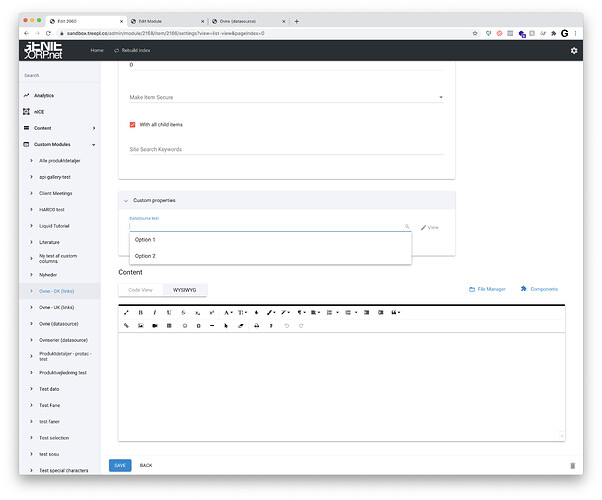Image resolution: width=602 pixels, height=500 pixels.
Task: Uncheck the With all child items checkbox
Action: [x=133, y=125]
